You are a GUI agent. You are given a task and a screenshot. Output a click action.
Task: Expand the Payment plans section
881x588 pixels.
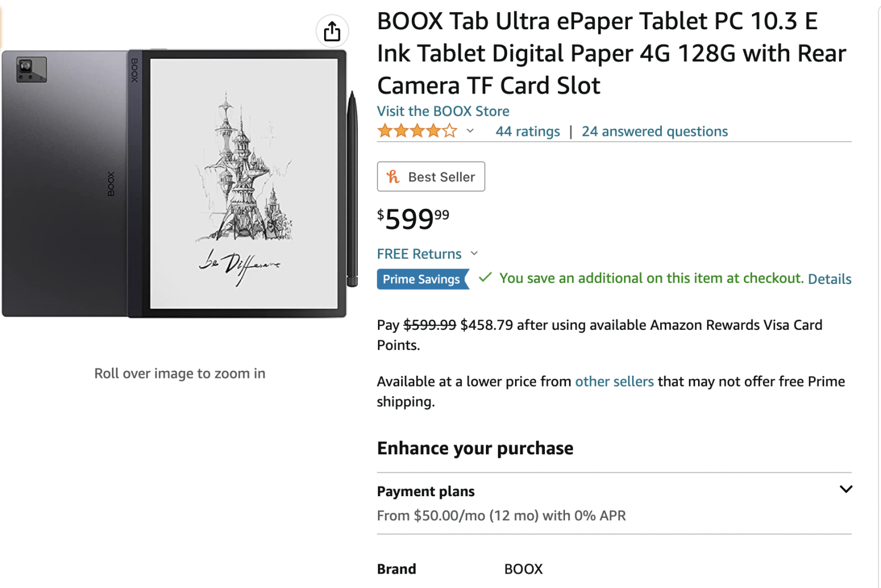[x=847, y=489]
